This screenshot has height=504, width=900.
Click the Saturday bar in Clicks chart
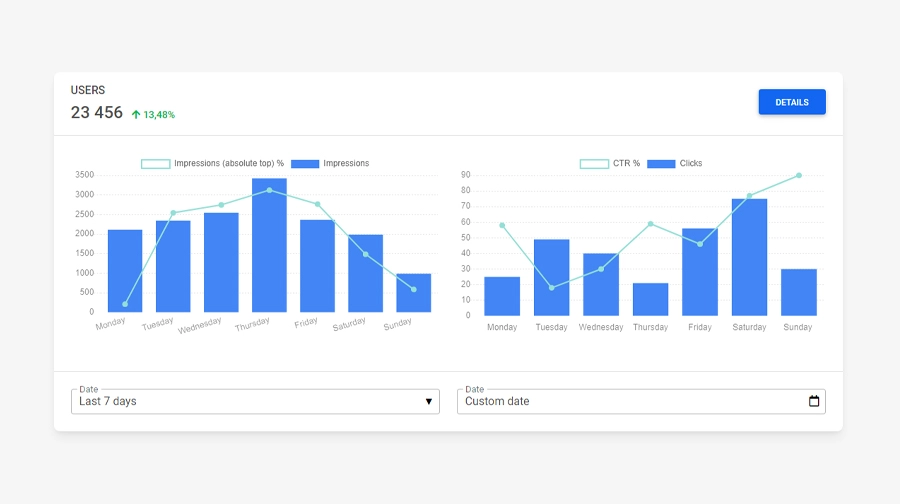749,257
